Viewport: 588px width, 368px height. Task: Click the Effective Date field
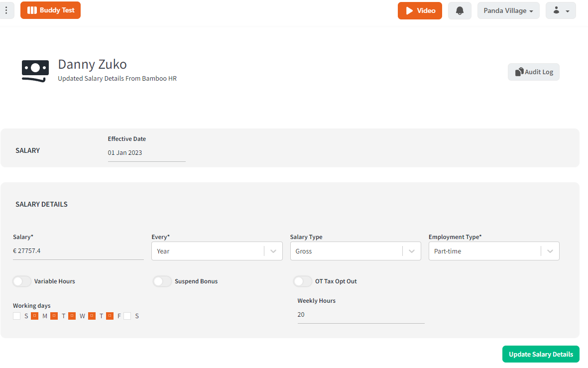pos(146,153)
